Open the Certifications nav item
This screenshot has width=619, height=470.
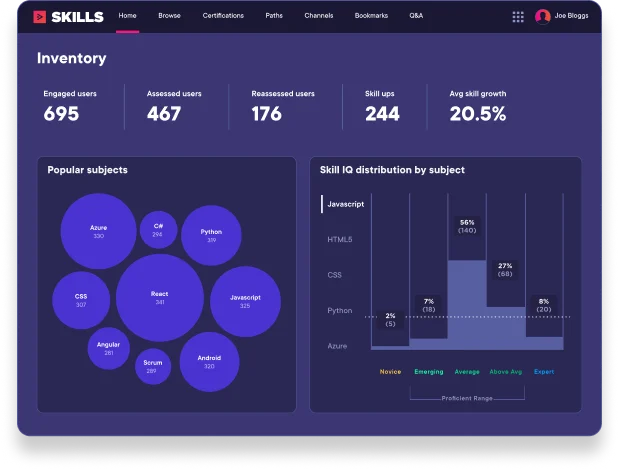click(x=223, y=17)
